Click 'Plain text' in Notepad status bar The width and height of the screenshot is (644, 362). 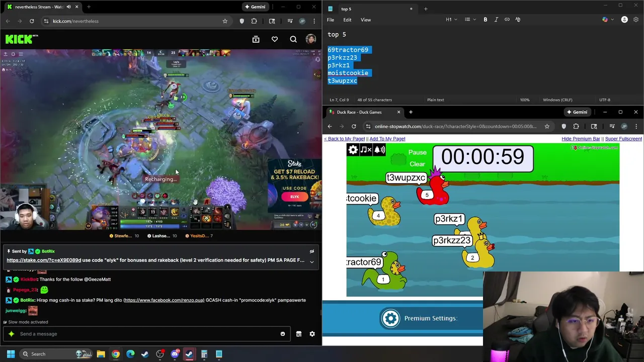[436, 100]
